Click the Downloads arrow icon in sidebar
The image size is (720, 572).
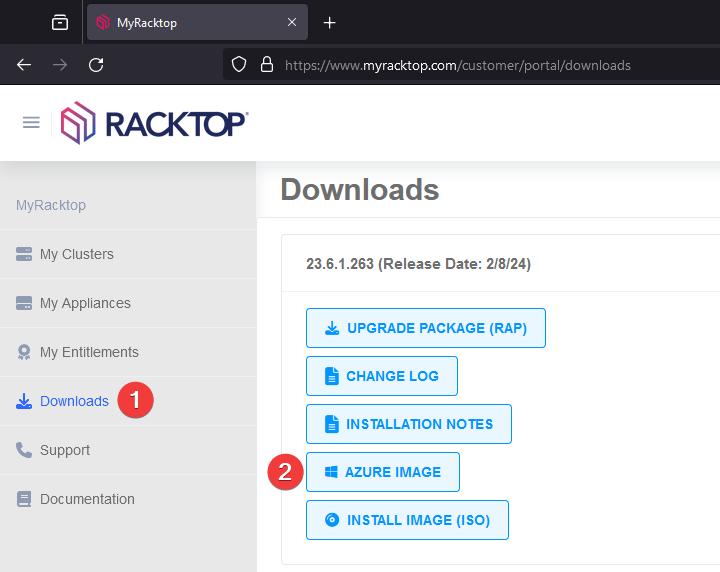pyautogui.click(x=24, y=401)
